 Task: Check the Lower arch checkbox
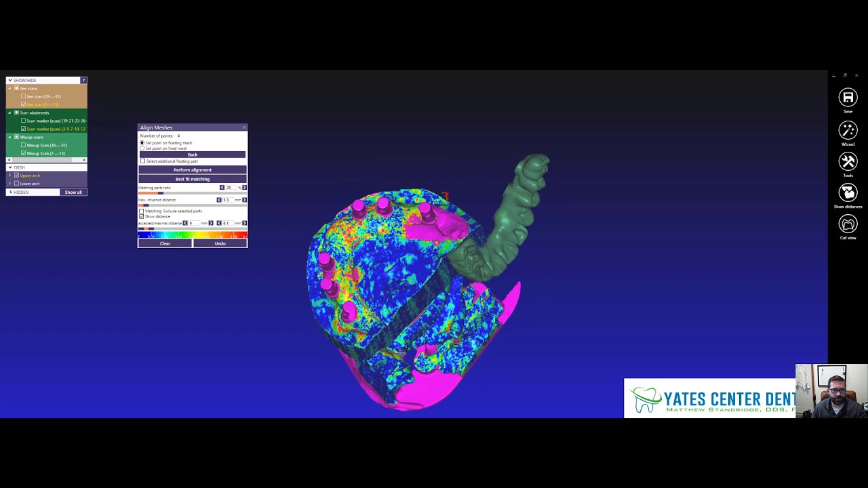click(x=16, y=184)
